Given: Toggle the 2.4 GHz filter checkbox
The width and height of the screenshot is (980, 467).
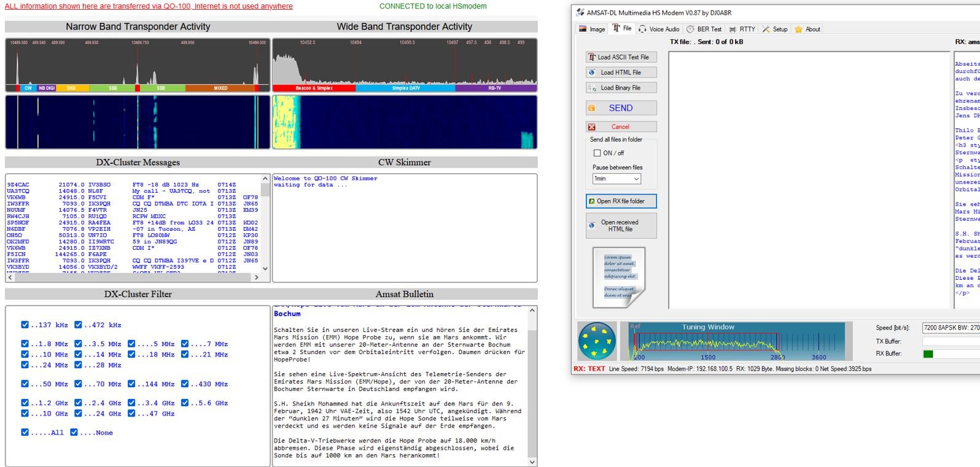Looking at the screenshot, I should pos(78,403).
